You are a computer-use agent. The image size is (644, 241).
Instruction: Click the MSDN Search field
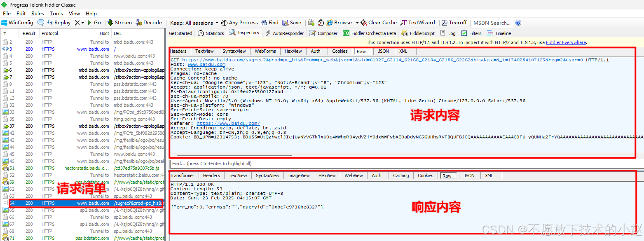click(492, 23)
